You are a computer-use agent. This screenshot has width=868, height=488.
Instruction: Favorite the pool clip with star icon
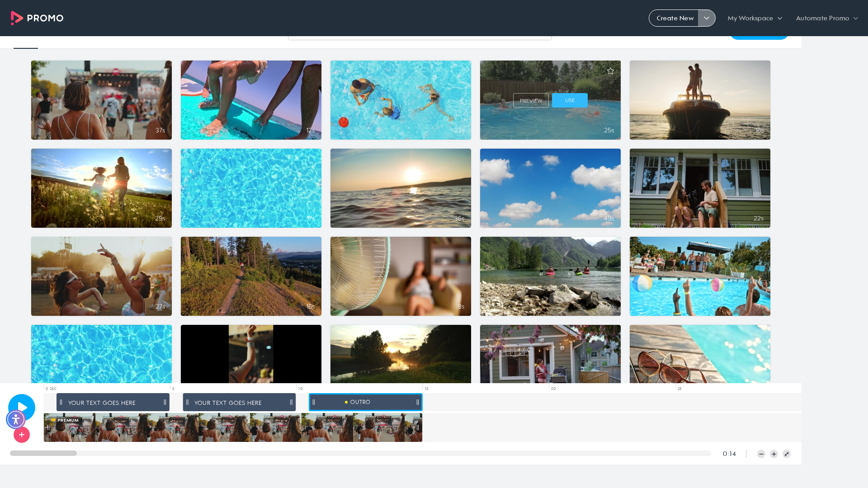[x=610, y=71]
